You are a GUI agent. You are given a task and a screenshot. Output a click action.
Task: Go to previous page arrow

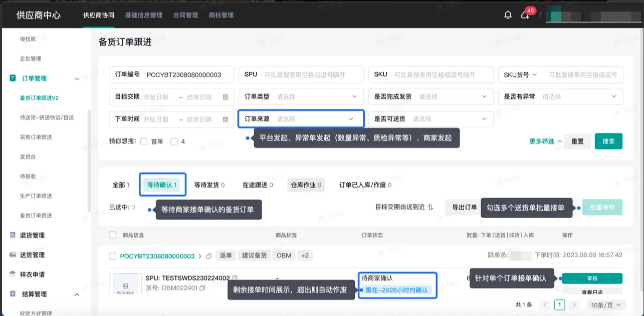coord(545,305)
